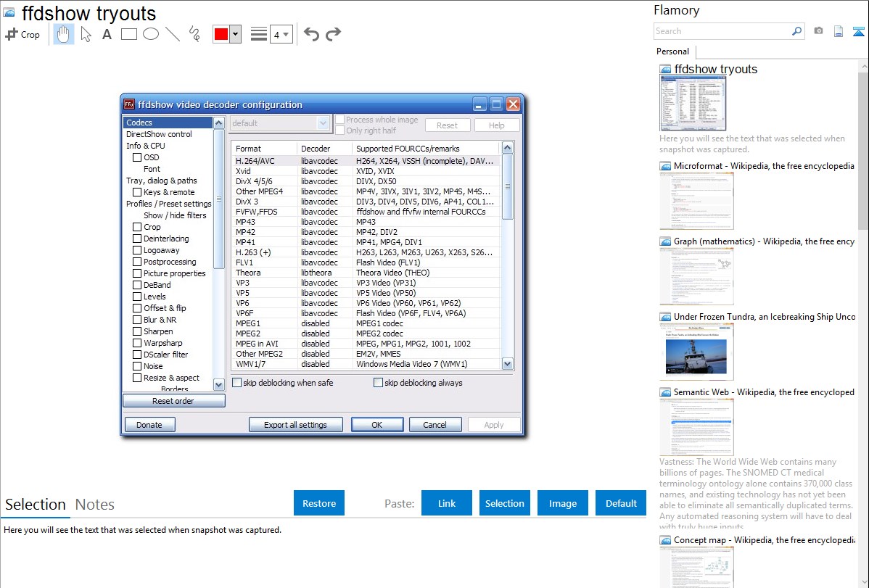Open the line width dropdown showing 4
Viewport: 869px width, 588px height.
click(281, 34)
